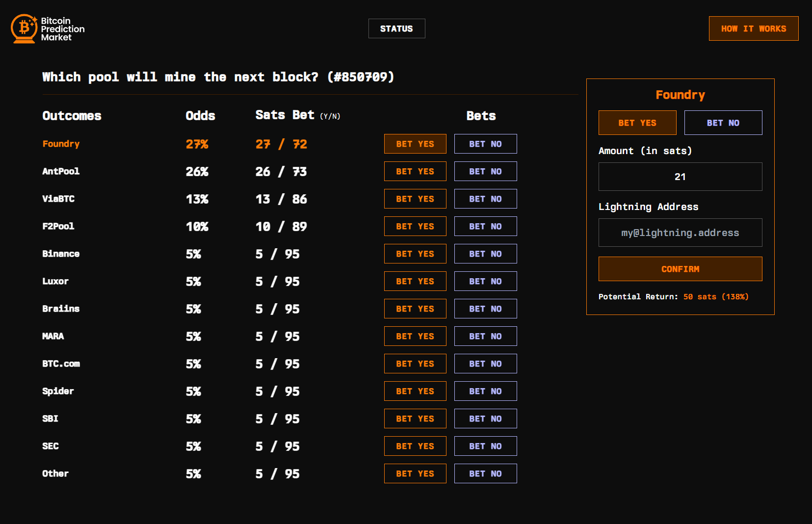The width and height of the screenshot is (812, 524).
Task: Open the How It Works page
Action: point(753,28)
